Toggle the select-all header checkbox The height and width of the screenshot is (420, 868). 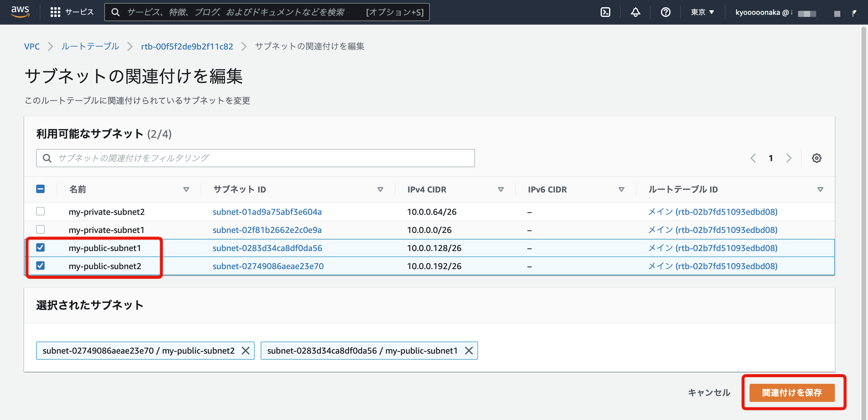click(x=40, y=189)
